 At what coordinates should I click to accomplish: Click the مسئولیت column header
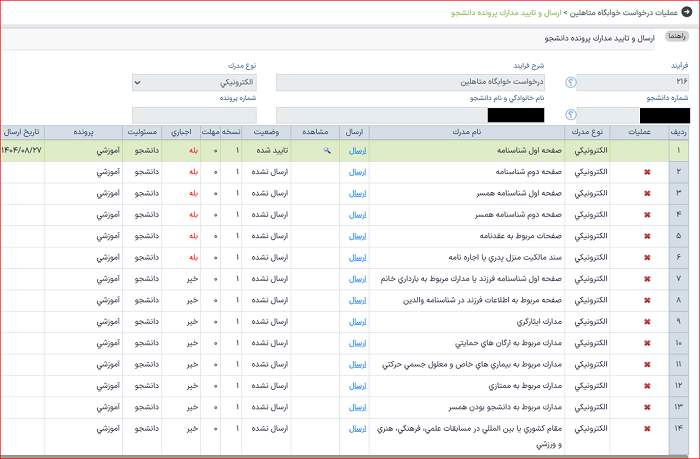142,132
